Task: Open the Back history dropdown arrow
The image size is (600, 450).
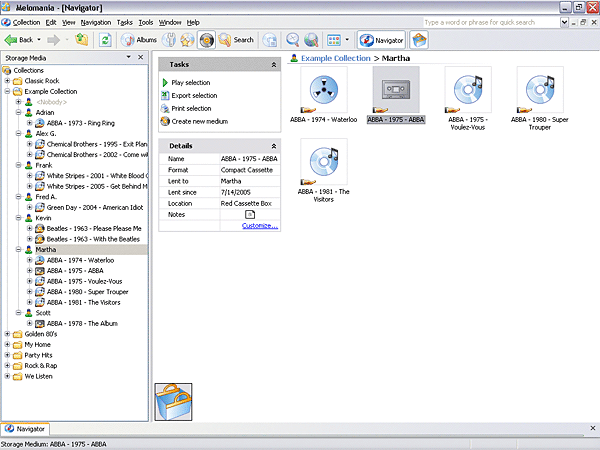Action: [x=39, y=40]
